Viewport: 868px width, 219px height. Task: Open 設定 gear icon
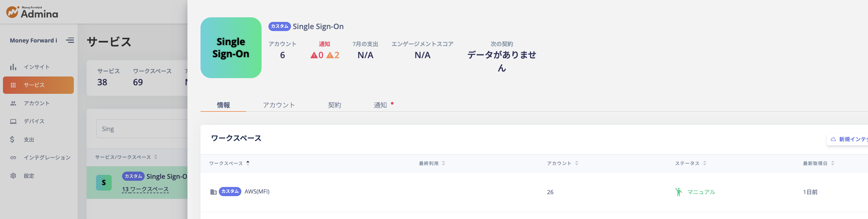(x=13, y=176)
